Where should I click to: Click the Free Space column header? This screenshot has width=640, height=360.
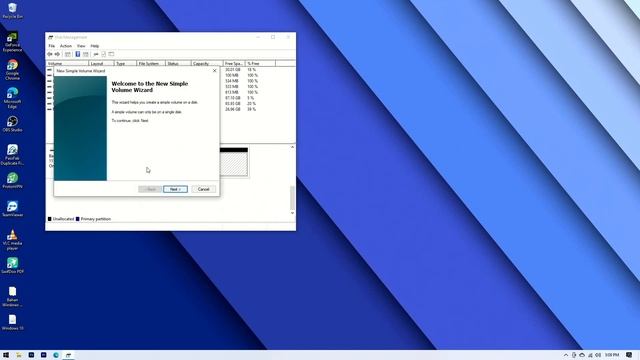[234, 64]
